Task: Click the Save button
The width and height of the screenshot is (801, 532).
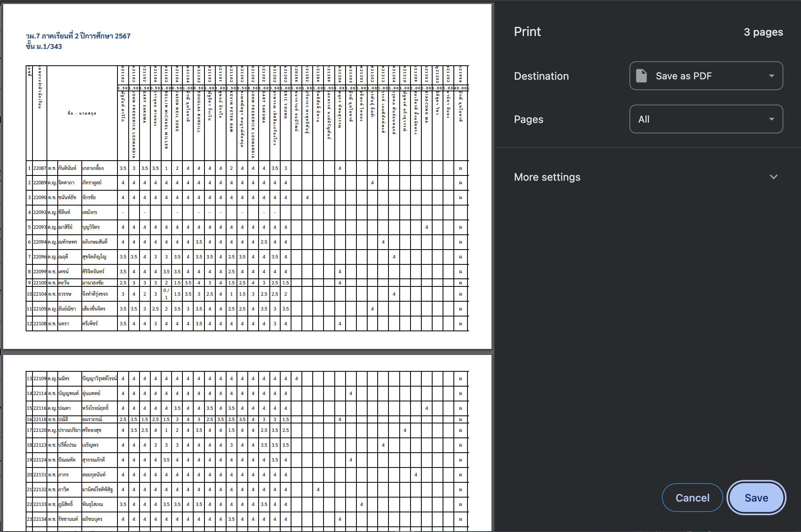Action: coord(756,498)
